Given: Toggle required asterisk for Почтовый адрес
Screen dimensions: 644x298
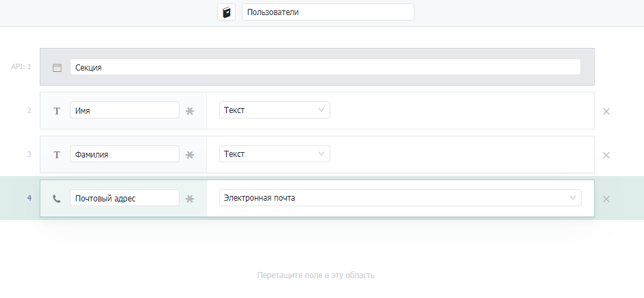Looking at the screenshot, I should coord(190,199).
